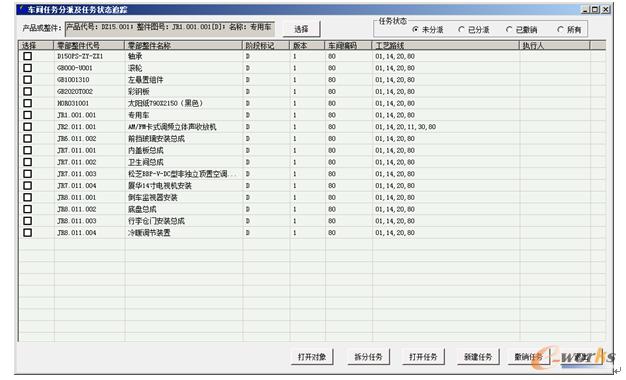626x380 pixels.
Task: Check the box for row D150PS-ZY-ZX1
Action: (x=28, y=56)
